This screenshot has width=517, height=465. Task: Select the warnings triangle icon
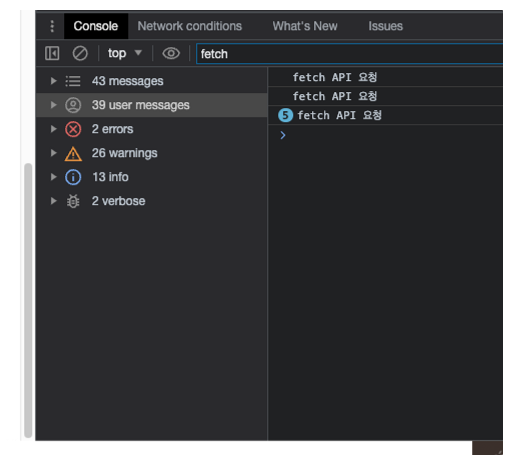coord(73,154)
